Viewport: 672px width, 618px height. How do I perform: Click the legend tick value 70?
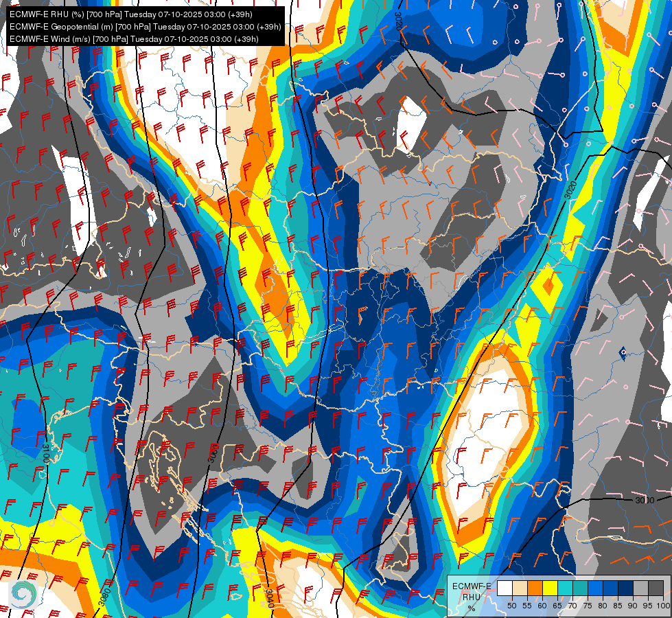click(x=572, y=606)
